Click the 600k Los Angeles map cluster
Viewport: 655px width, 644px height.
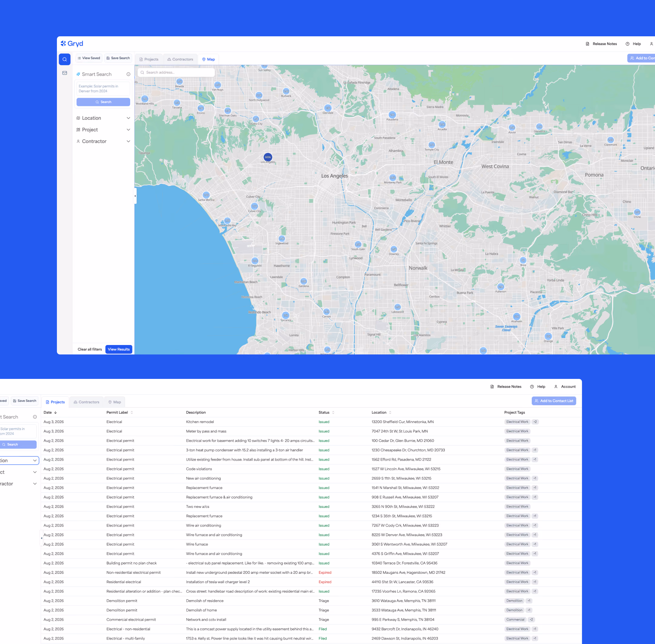pyautogui.click(x=268, y=157)
